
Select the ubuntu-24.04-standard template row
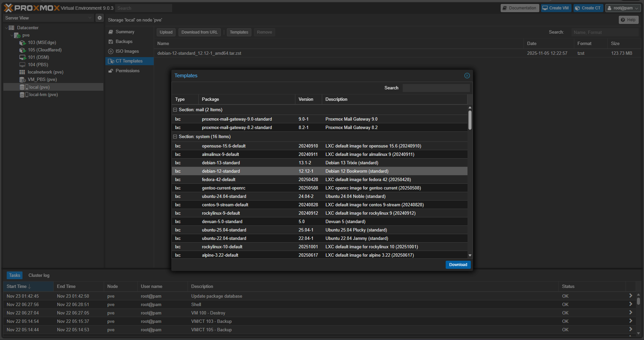click(x=319, y=197)
